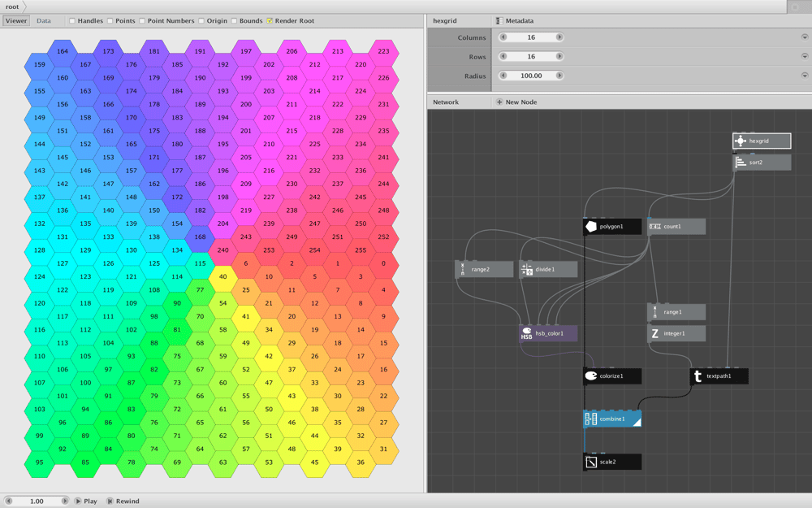This screenshot has width=812, height=508.
Task: Increase the Radius value with right arrow
Action: click(559, 76)
